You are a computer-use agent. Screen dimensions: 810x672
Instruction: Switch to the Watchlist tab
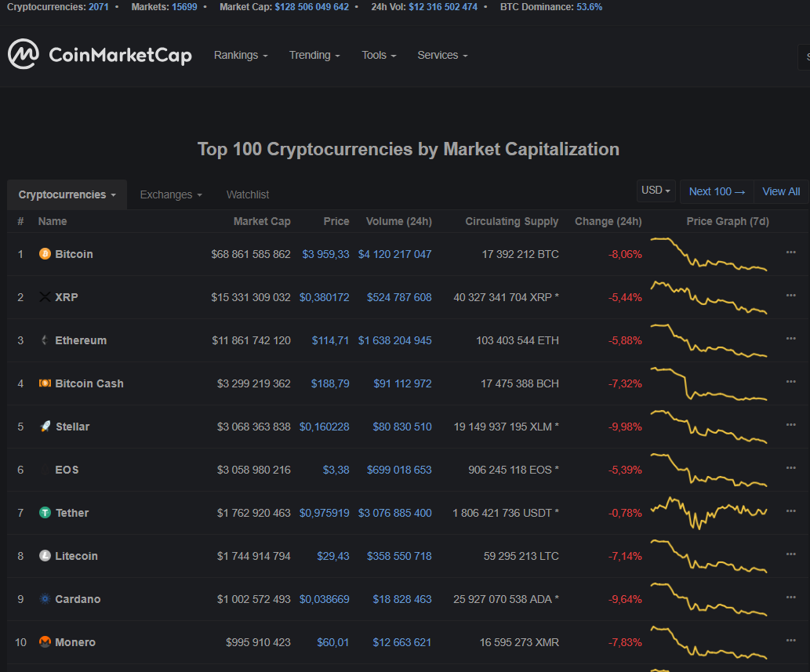coord(247,194)
